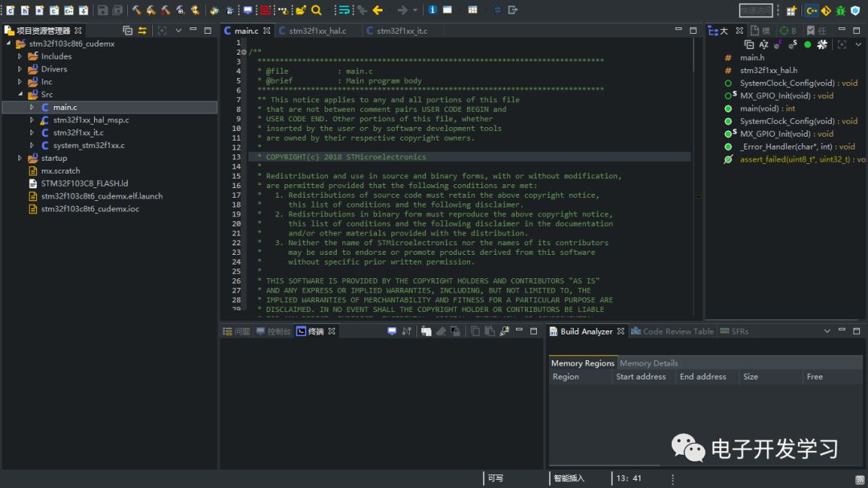This screenshot has height=488, width=868.
Task: Create a new header file
Action: pos(25,10)
